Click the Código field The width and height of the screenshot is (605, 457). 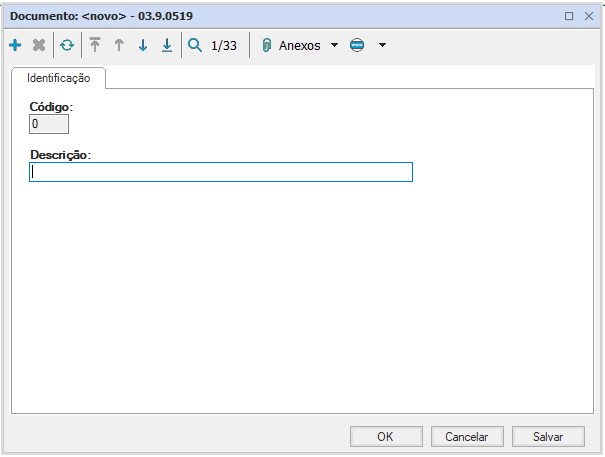(50, 124)
